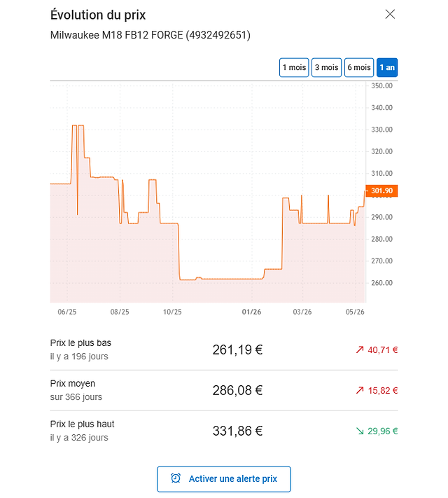This screenshot has height=498, width=448.
Task: Select the 1 mois range tab
Action: 294,67
